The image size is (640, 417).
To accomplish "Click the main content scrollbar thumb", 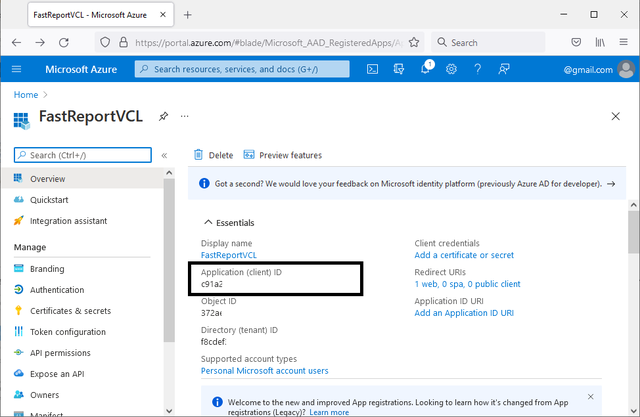I will coord(633,231).
